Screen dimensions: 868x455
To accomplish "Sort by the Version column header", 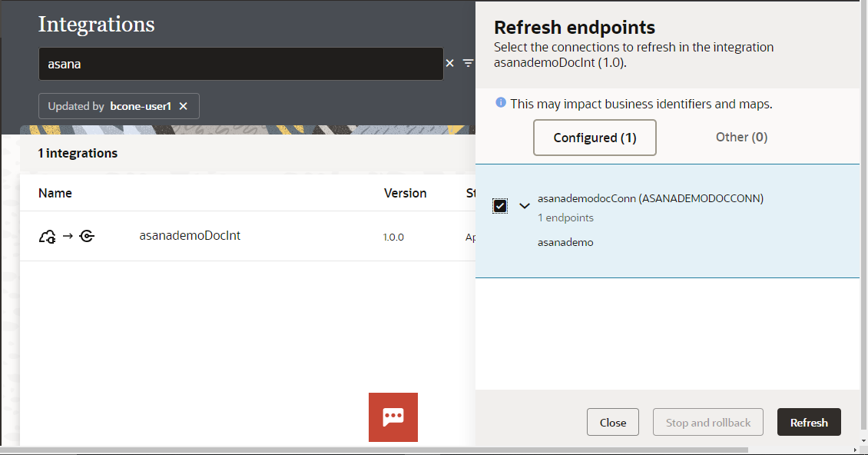I will point(405,193).
